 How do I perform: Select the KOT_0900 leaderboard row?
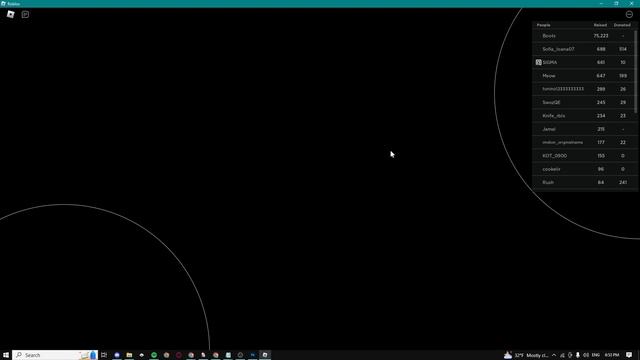coord(584,156)
